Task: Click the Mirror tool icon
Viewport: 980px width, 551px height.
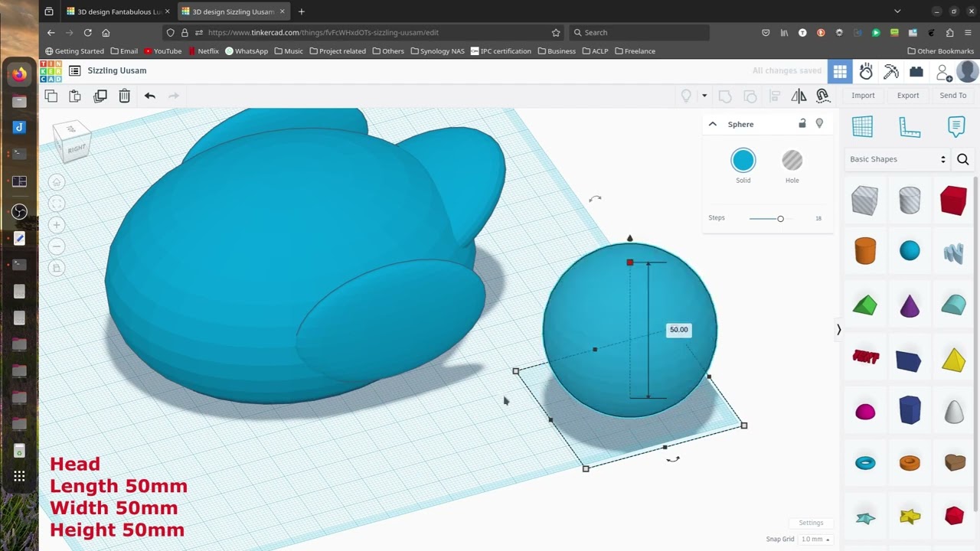Action: [x=799, y=96]
